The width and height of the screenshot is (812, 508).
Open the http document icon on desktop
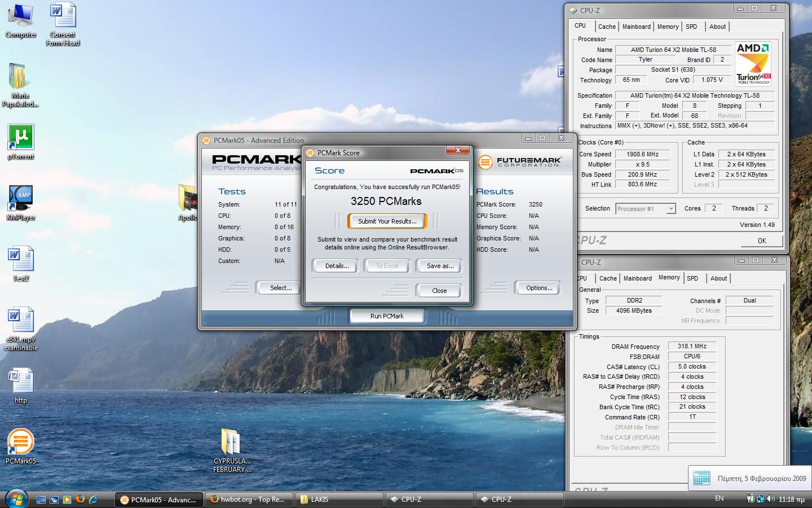21,386
